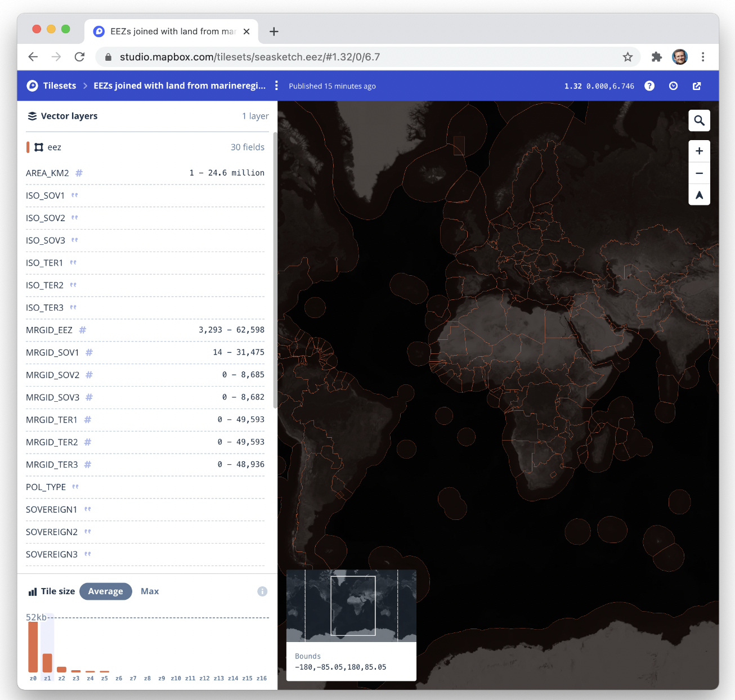The image size is (735, 700).
Task: Reload the current page
Action: coord(79,57)
